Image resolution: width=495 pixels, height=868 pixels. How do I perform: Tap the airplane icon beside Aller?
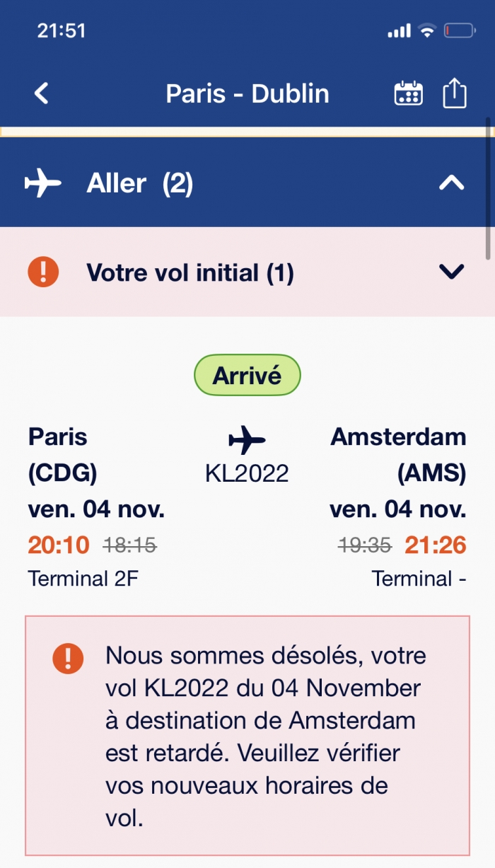43,184
